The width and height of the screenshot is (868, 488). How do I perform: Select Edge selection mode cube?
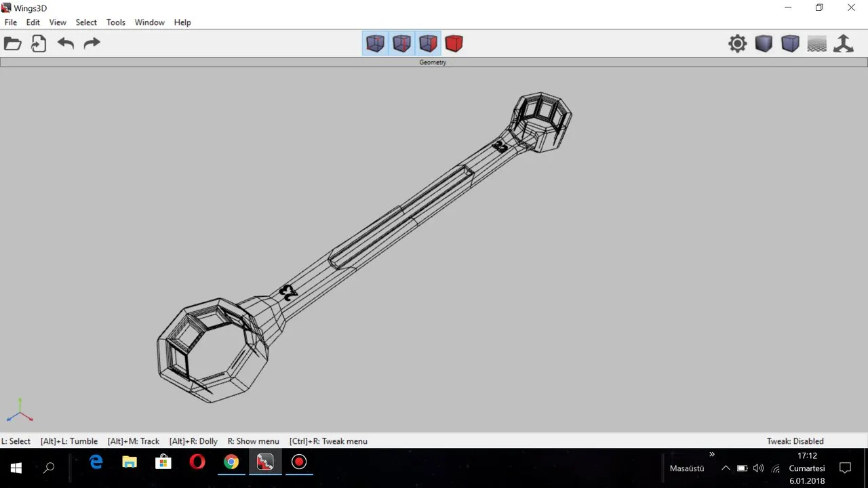tap(401, 44)
